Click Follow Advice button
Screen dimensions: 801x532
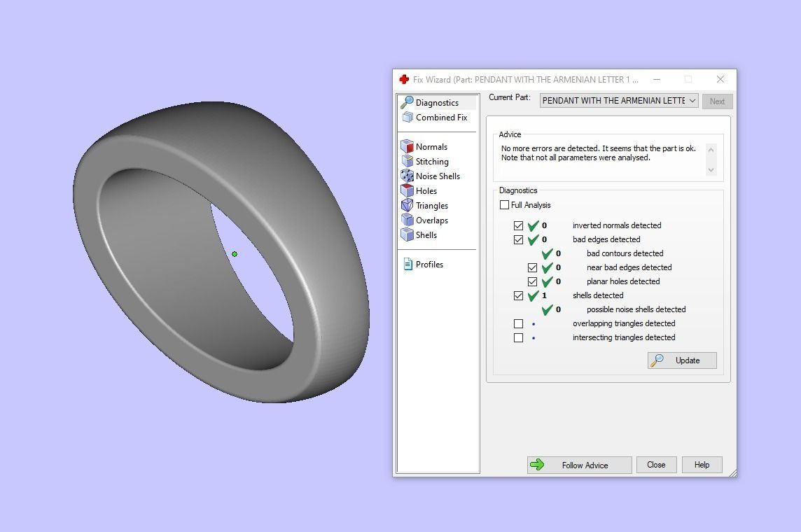click(x=579, y=465)
